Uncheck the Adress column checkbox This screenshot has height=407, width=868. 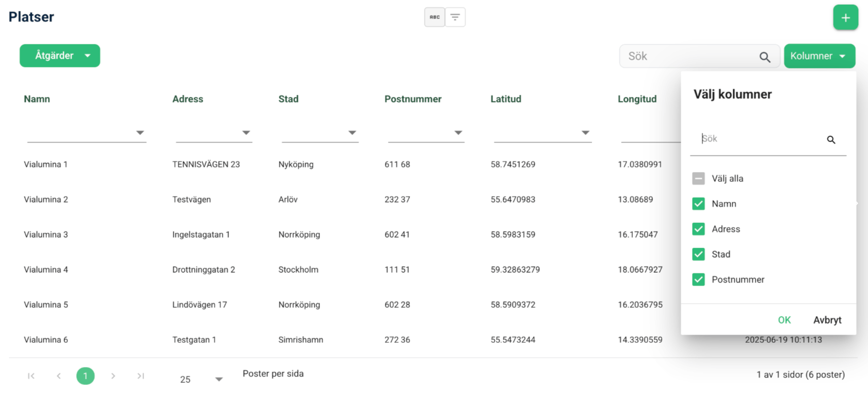tap(698, 229)
